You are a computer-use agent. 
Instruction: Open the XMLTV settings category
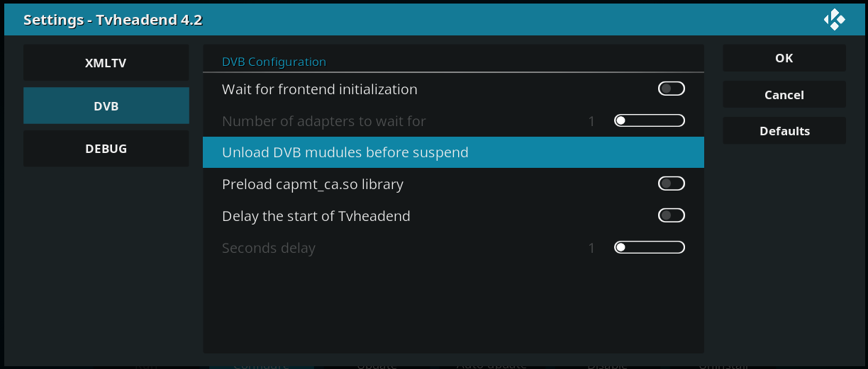(x=106, y=63)
